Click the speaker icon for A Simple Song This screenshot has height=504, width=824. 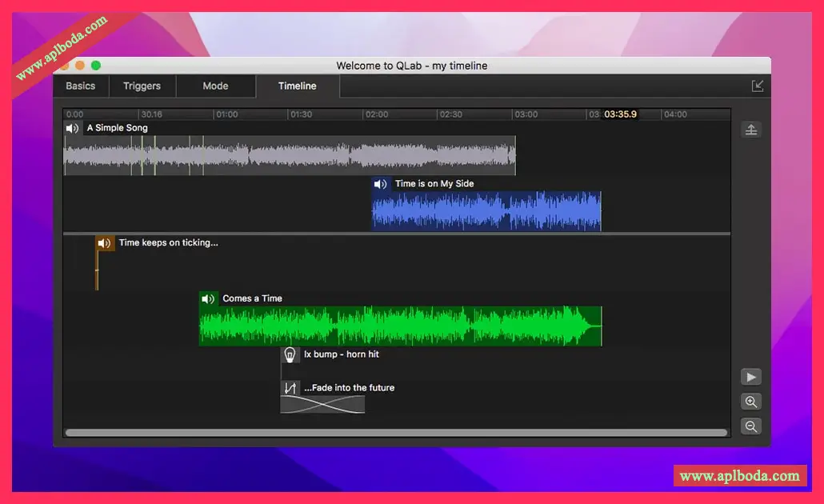point(73,128)
